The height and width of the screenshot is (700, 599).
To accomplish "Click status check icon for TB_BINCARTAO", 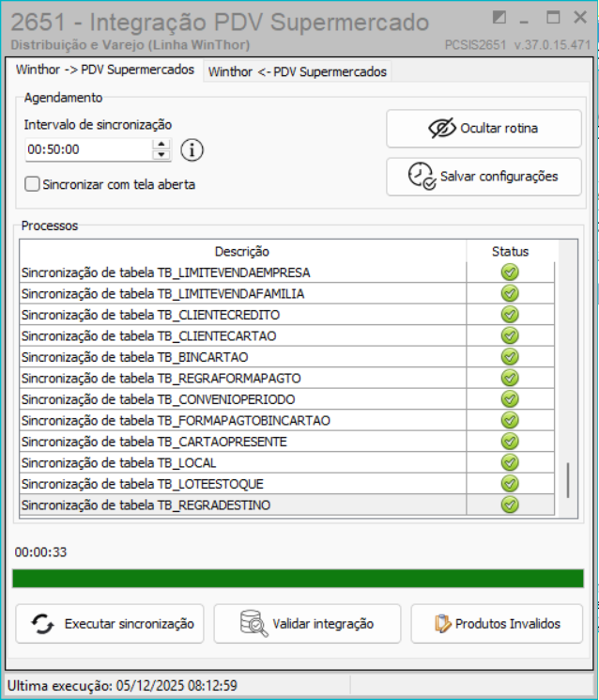I will pyautogui.click(x=510, y=357).
